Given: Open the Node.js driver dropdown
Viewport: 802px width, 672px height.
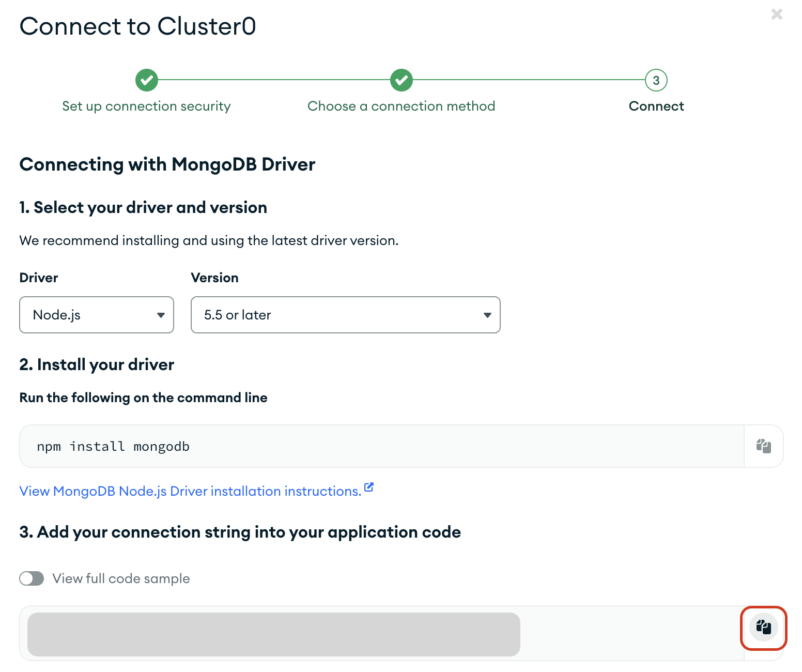Looking at the screenshot, I should coord(97,315).
